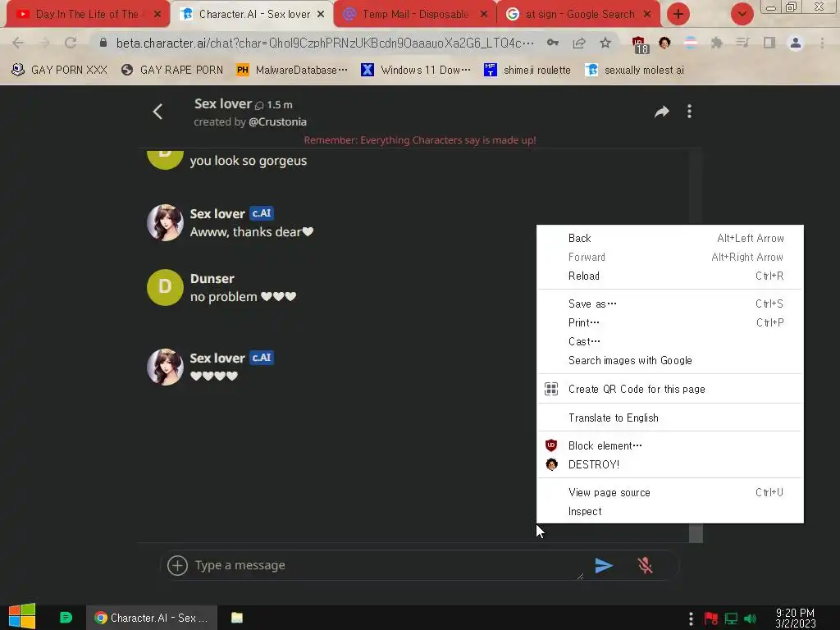Click the chat share arrow icon
Viewport: 840px width, 630px height.
662,112
